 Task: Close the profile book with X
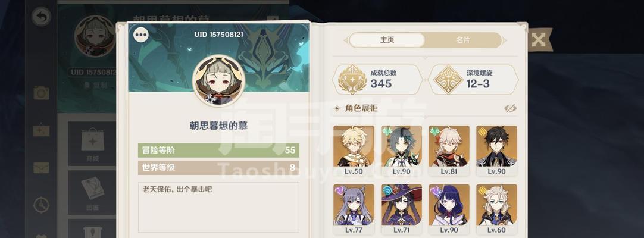point(538,40)
